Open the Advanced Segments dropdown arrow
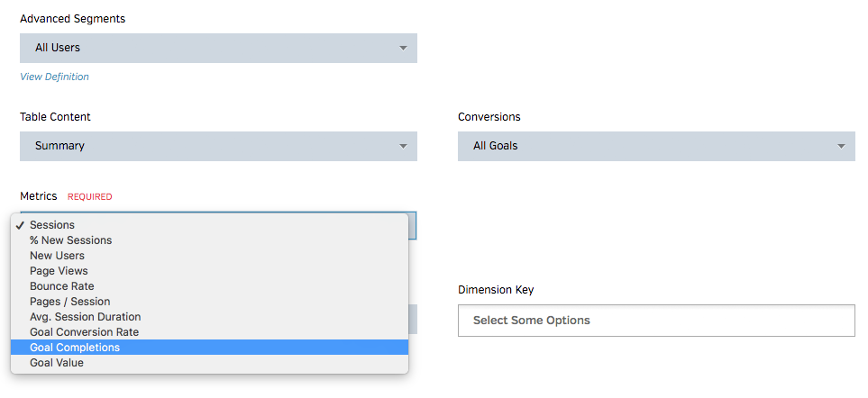868x398 pixels. click(403, 48)
